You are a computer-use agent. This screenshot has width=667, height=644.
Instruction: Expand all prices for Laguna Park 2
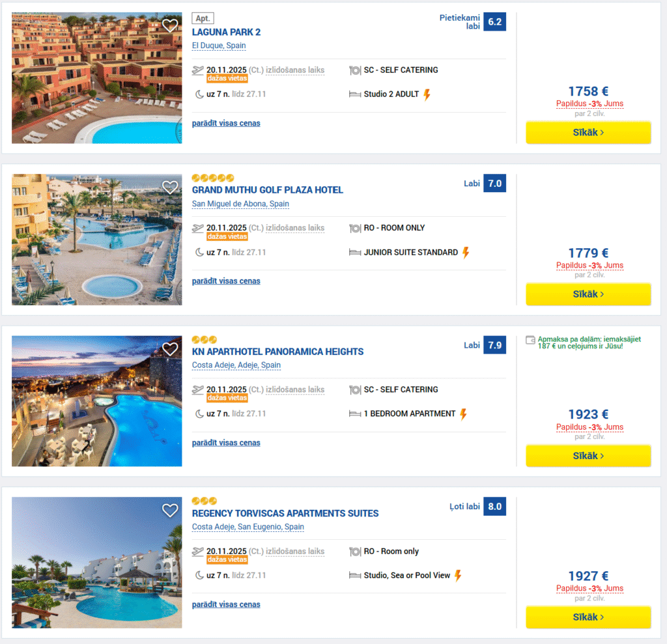click(x=226, y=123)
